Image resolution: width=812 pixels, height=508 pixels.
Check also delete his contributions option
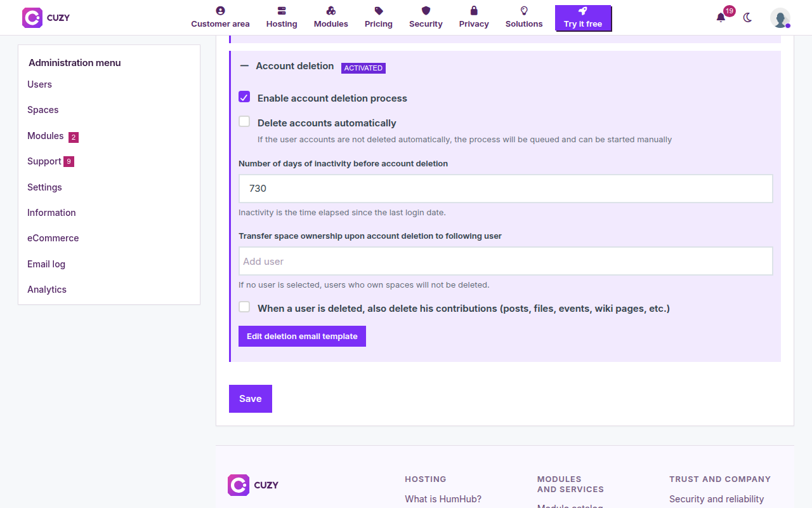click(x=244, y=307)
